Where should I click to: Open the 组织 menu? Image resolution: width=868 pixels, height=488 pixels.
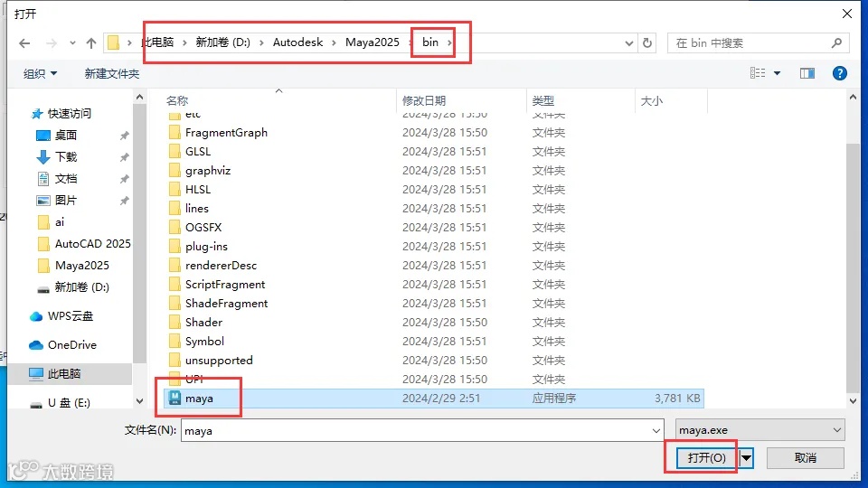[x=40, y=73]
